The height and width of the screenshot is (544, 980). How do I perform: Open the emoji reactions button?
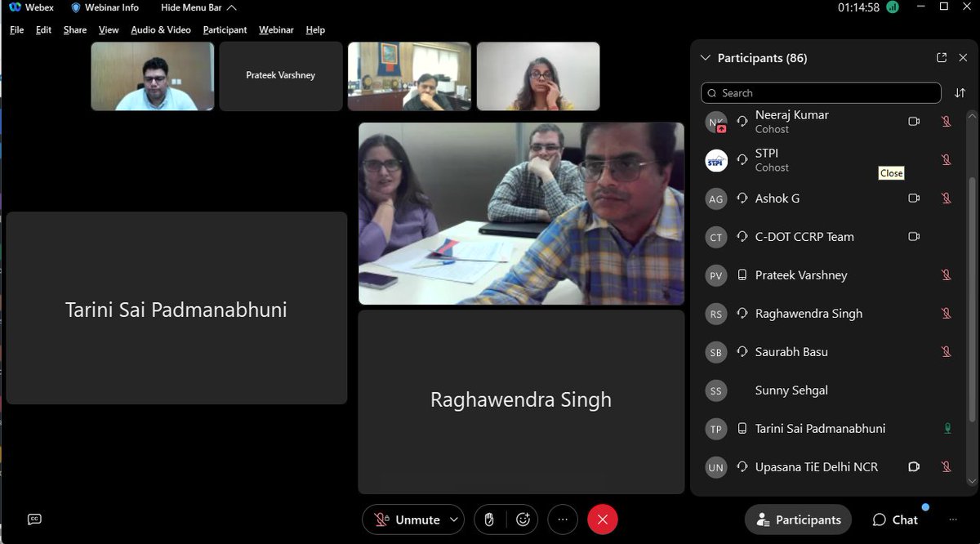pos(523,519)
